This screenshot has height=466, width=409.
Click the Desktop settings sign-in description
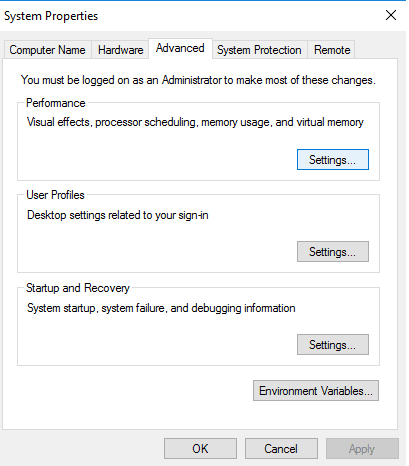click(x=118, y=215)
